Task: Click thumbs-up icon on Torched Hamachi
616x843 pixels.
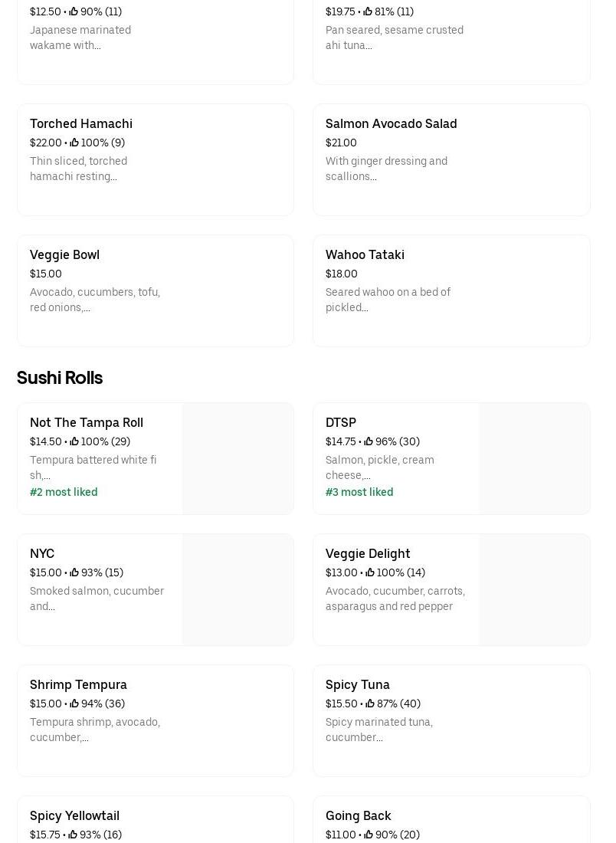Action: [x=74, y=143]
